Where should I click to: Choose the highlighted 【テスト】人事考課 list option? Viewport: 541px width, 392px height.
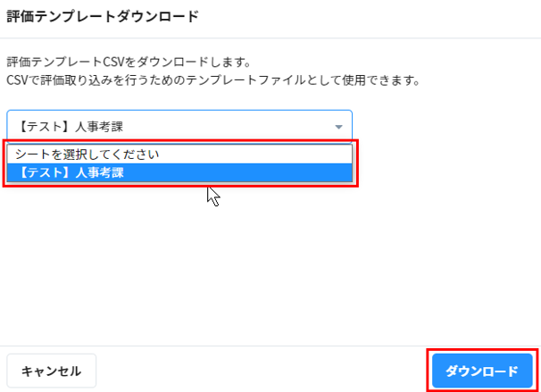point(179,172)
